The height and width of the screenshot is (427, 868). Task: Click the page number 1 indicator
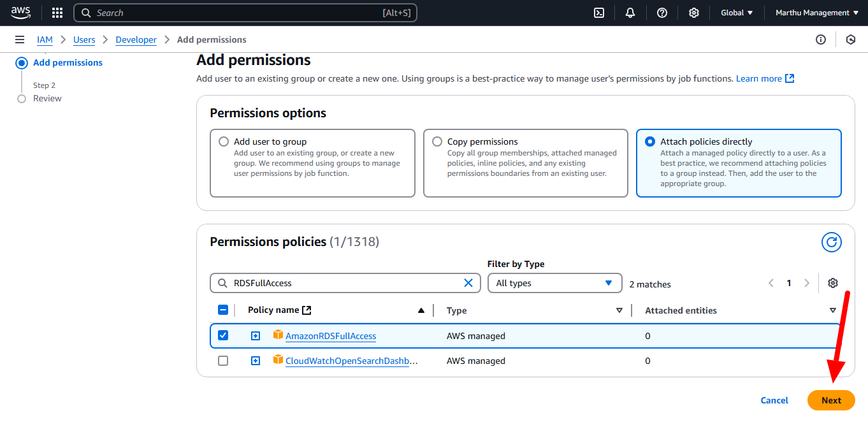789,283
